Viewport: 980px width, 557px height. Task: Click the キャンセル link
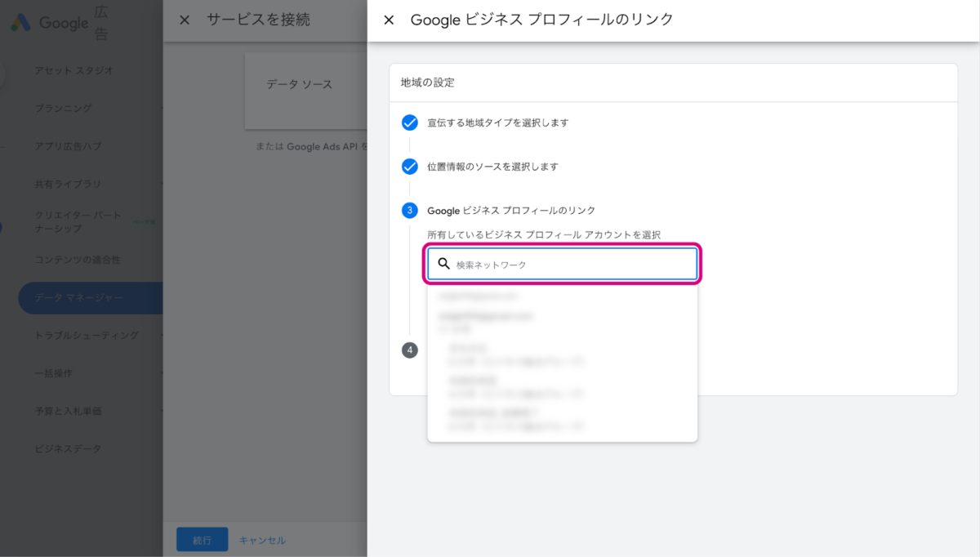click(262, 540)
